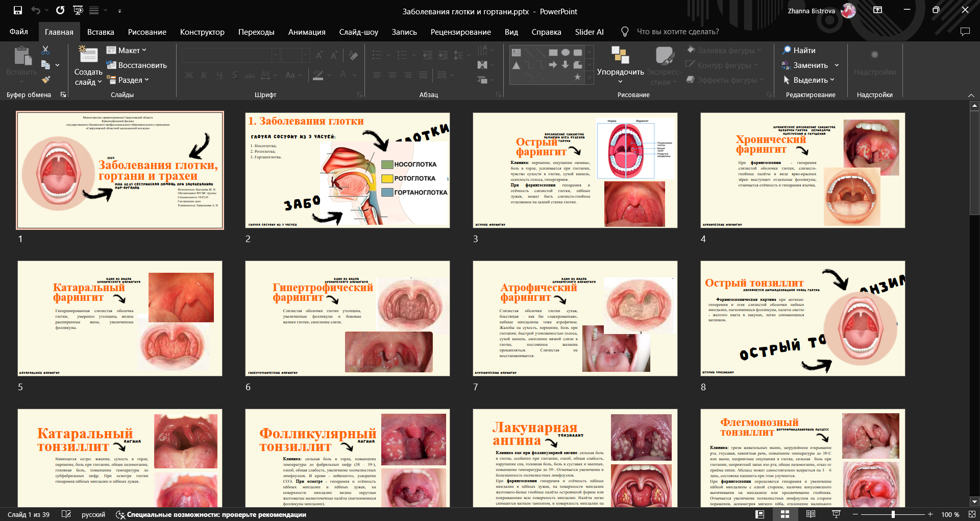This screenshot has height=521, width=980.
Task: Adjust the zoom slider handle
Action: [x=893, y=514]
